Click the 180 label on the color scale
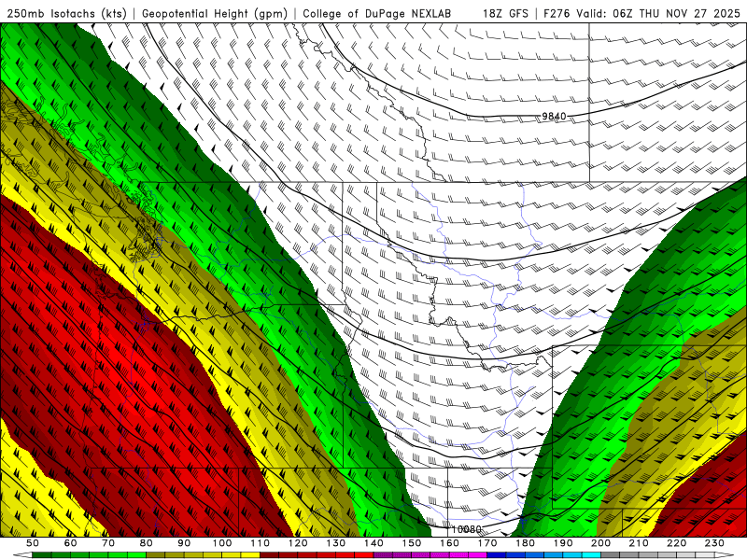This screenshot has height=560, width=747. click(x=525, y=543)
